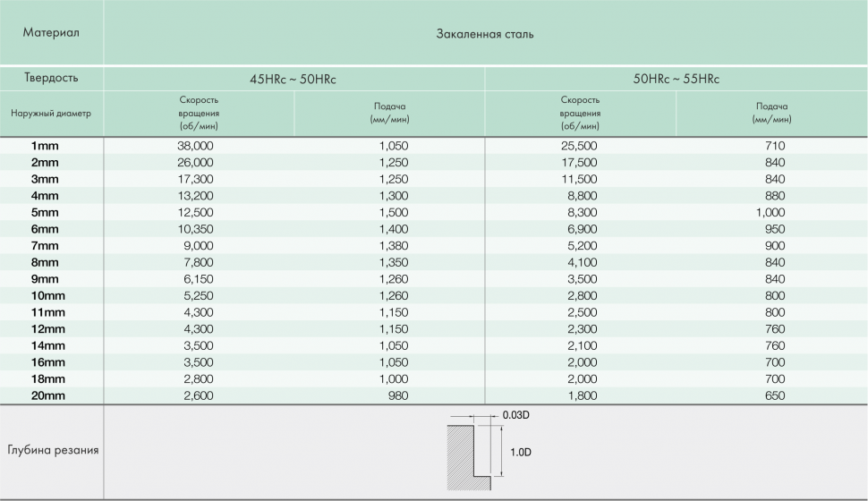Screen dimensions: 868x501
Task: Select the 6,900 speed value in 6mm row
Action: (x=579, y=229)
